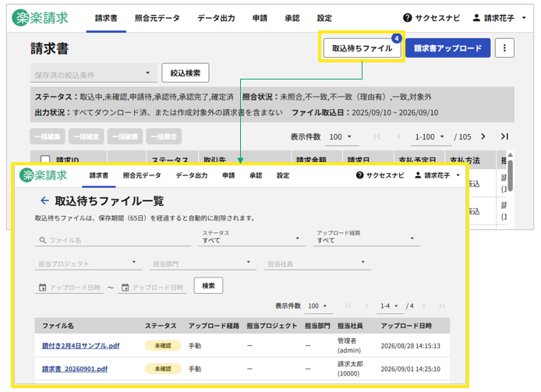Select データ出力 tab in the back window
The image size is (541, 392).
216,18
